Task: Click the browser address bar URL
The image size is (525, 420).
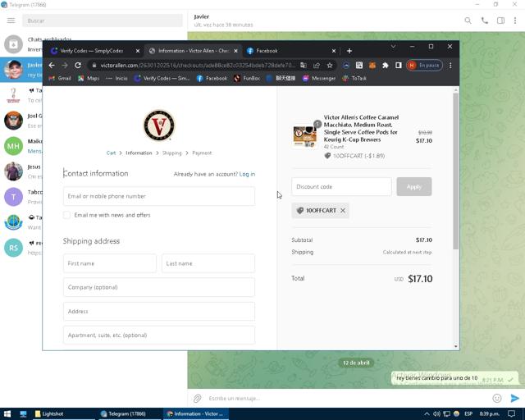Action: pos(198,66)
